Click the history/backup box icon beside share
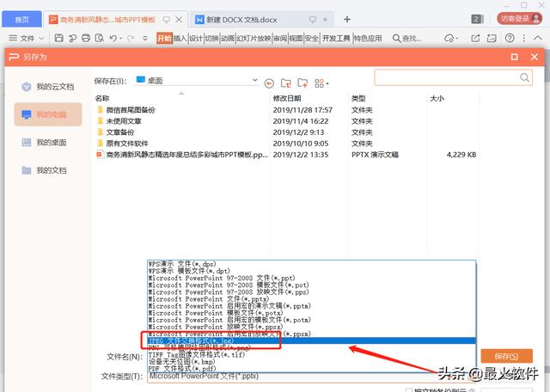The height and width of the screenshot is (392, 550). coord(492,38)
